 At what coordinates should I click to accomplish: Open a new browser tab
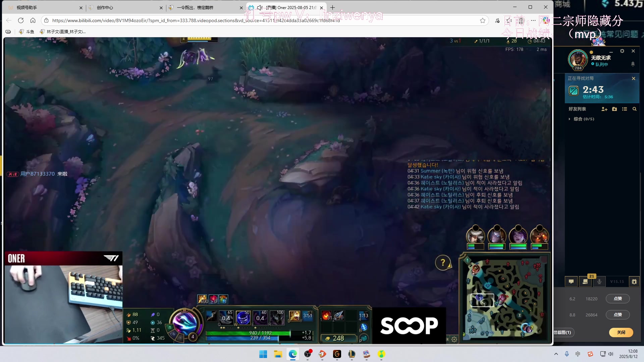pos(332,7)
